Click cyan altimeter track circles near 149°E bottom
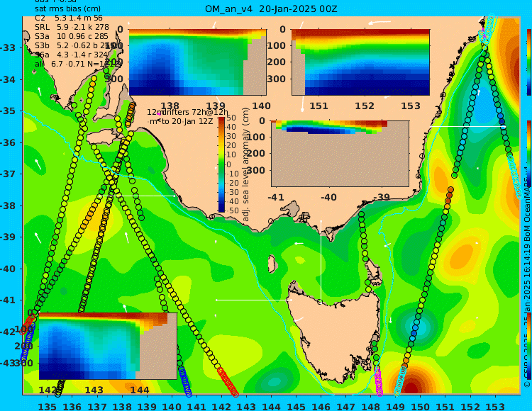 pyautogui.click(x=400, y=381)
